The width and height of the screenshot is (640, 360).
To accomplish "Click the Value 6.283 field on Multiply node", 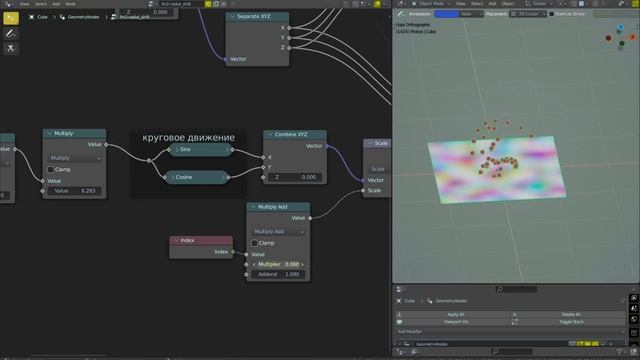I will point(74,191).
